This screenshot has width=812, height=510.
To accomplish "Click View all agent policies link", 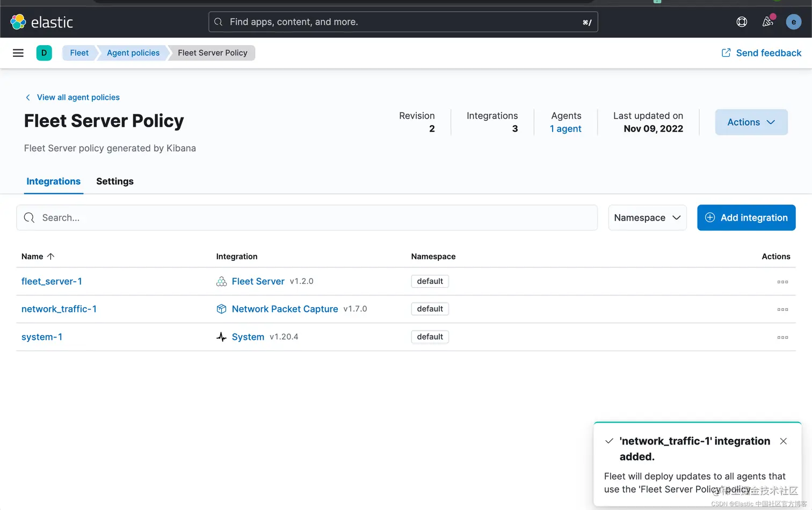I will pyautogui.click(x=78, y=97).
